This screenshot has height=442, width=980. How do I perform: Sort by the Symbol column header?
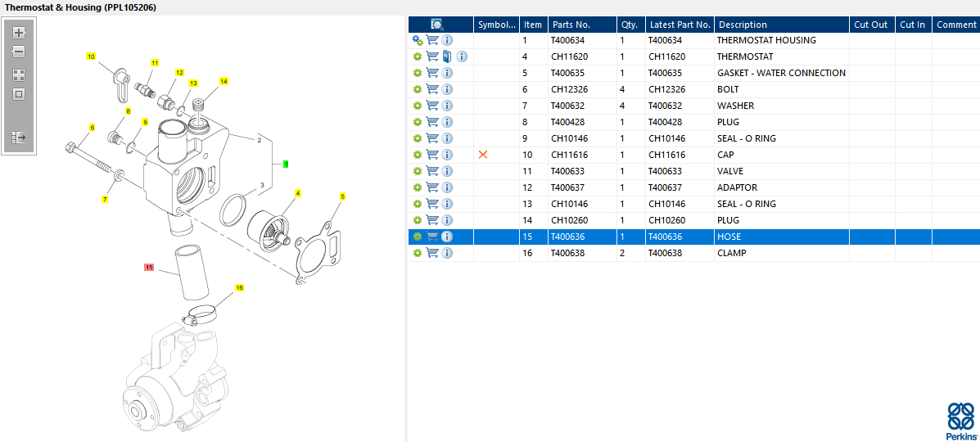496,25
